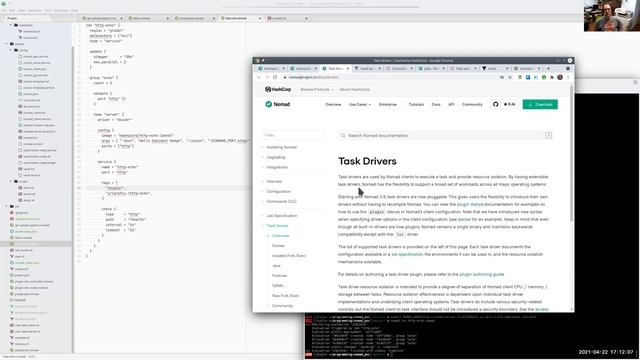
Task: Click the blue extension icon in Chrome toolbar
Action: coord(528,77)
